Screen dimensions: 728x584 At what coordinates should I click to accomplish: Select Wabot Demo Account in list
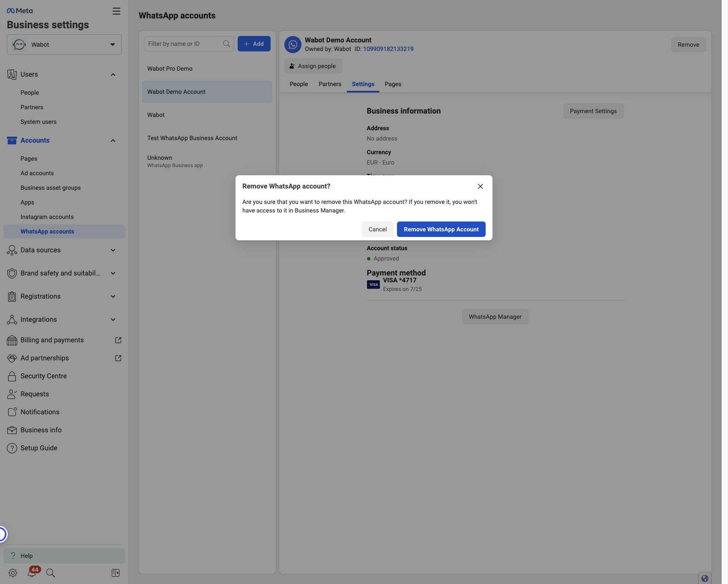[x=207, y=92]
